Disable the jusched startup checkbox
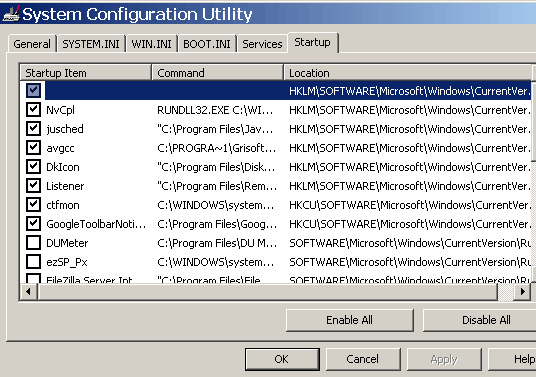 [34, 129]
